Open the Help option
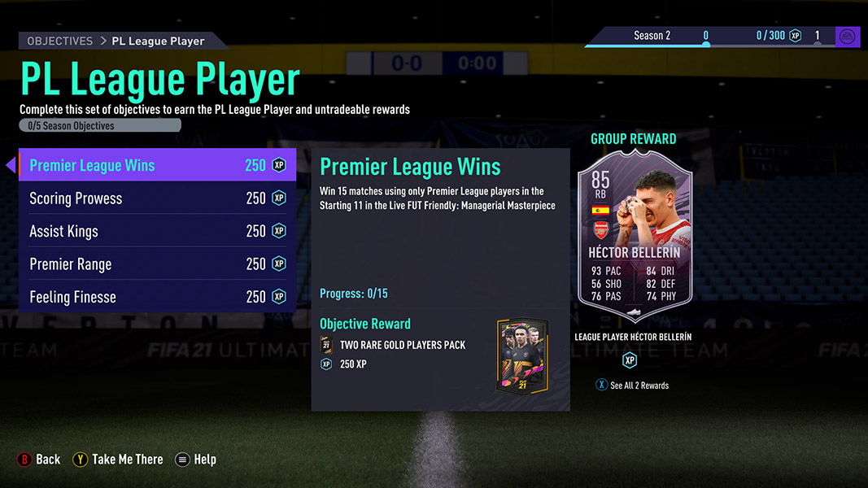This screenshot has height=488, width=868. point(196,460)
